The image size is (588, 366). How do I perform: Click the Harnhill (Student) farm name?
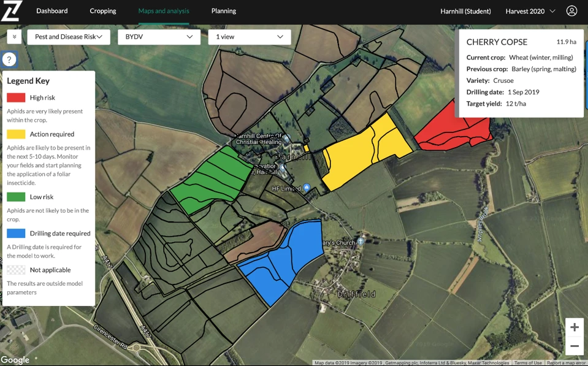[x=465, y=11]
